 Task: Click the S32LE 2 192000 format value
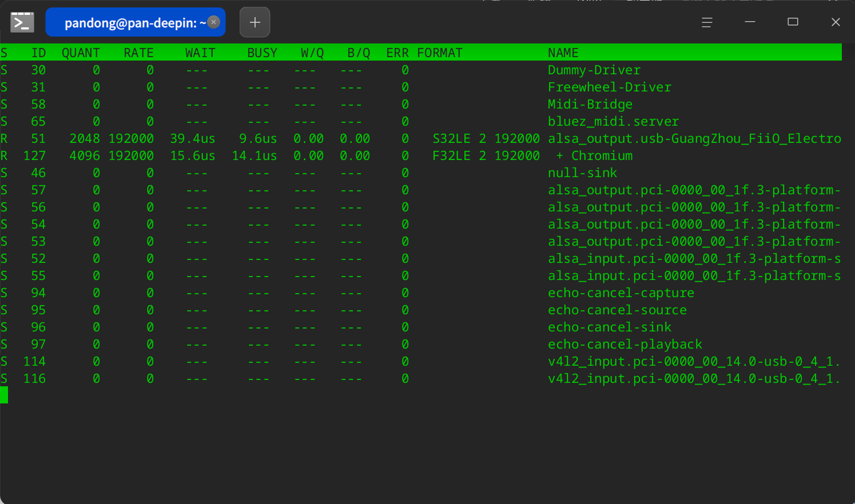click(486, 138)
